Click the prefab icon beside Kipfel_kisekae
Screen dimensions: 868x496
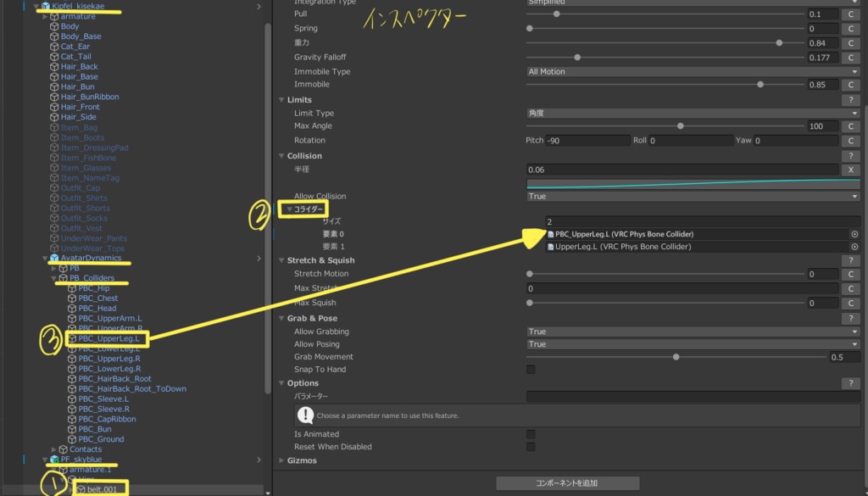tap(46, 6)
